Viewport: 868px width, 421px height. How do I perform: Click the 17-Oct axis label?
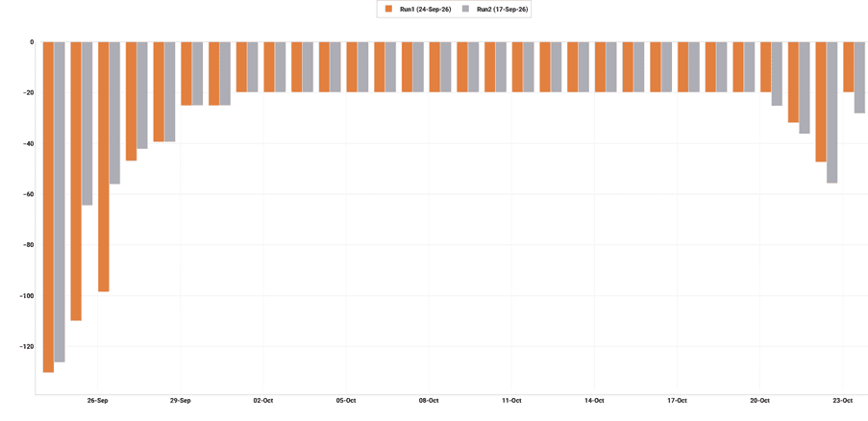coord(677,400)
